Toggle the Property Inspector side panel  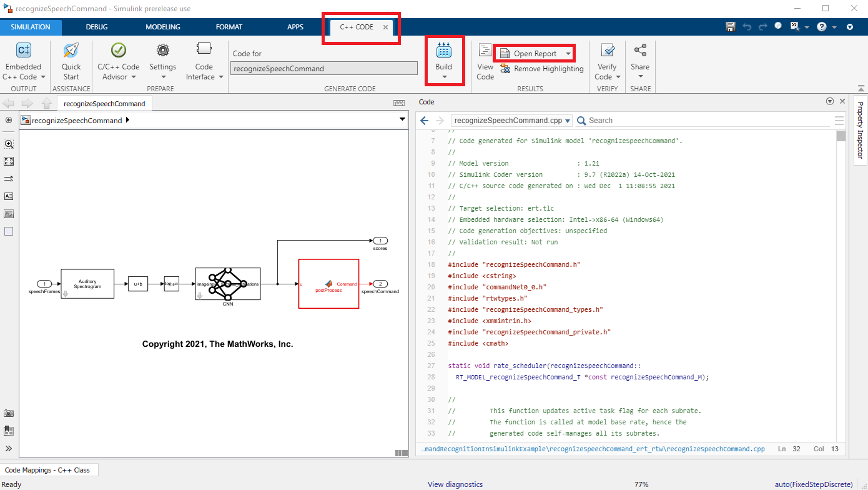click(x=860, y=130)
